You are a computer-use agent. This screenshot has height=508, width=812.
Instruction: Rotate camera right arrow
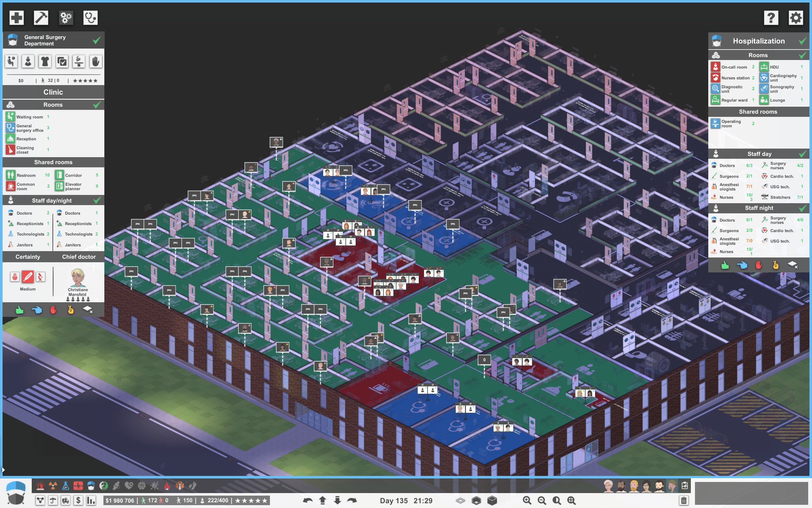[x=352, y=500]
